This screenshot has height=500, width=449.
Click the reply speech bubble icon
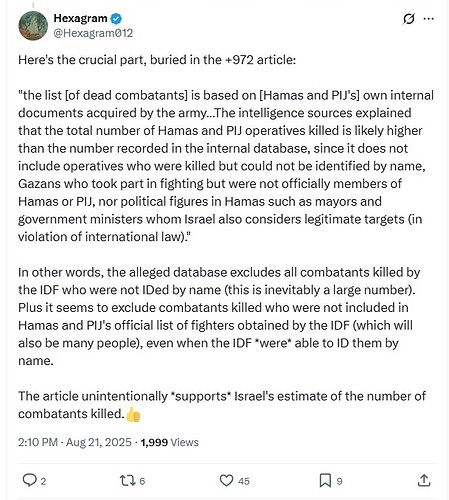[x=29, y=480]
